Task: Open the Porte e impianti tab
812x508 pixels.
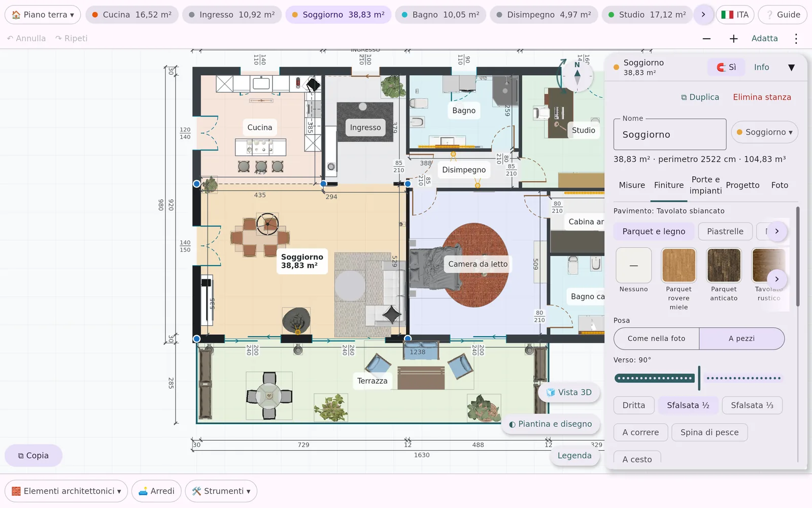Action: coord(705,185)
